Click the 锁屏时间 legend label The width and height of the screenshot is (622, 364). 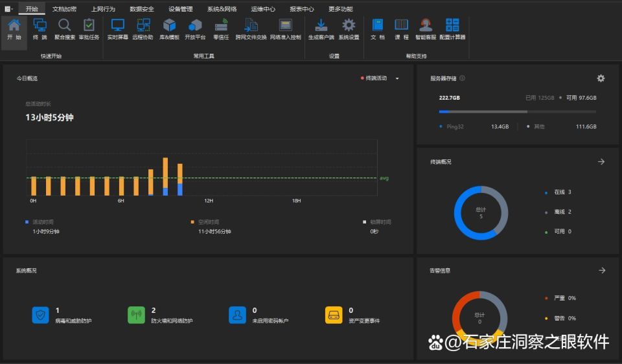click(x=380, y=222)
